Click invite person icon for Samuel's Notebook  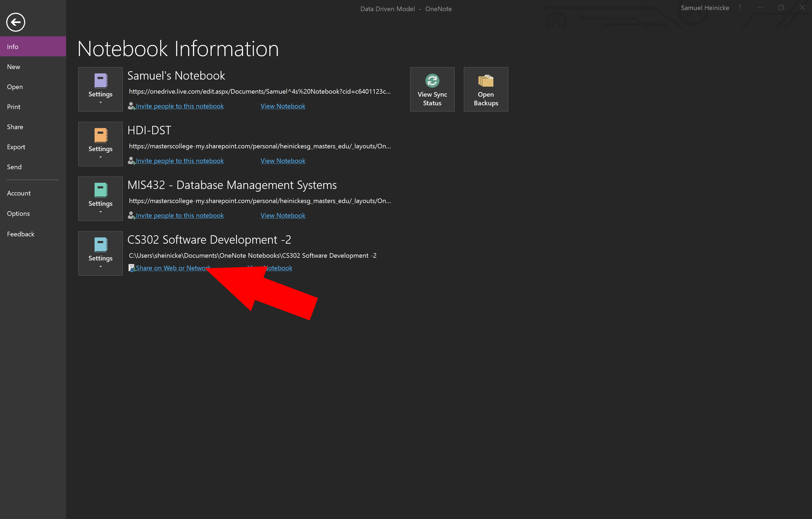pyautogui.click(x=131, y=106)
